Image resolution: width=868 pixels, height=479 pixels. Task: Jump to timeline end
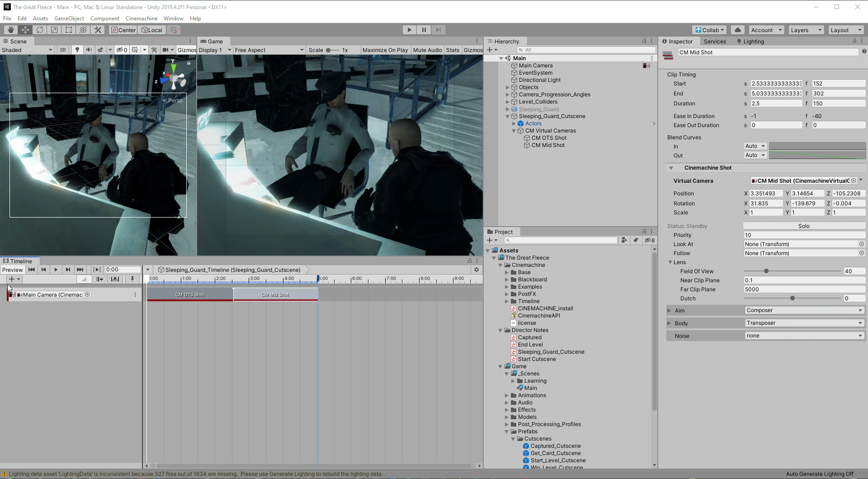(80, 270)
